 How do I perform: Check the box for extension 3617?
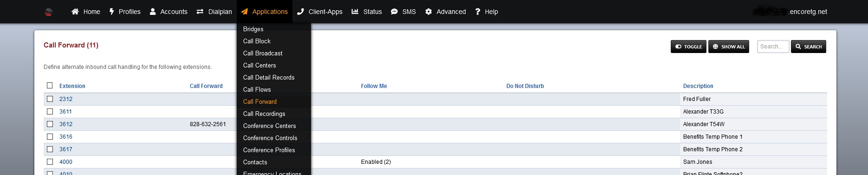pos(50,149)
